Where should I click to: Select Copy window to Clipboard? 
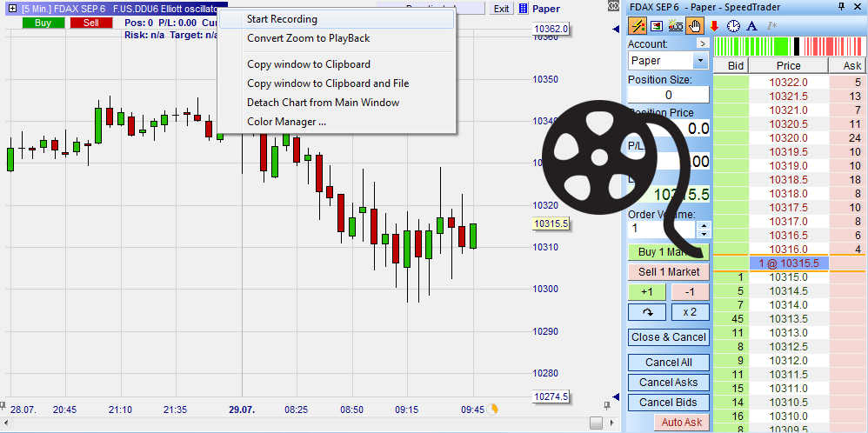[x=337, y=64]
